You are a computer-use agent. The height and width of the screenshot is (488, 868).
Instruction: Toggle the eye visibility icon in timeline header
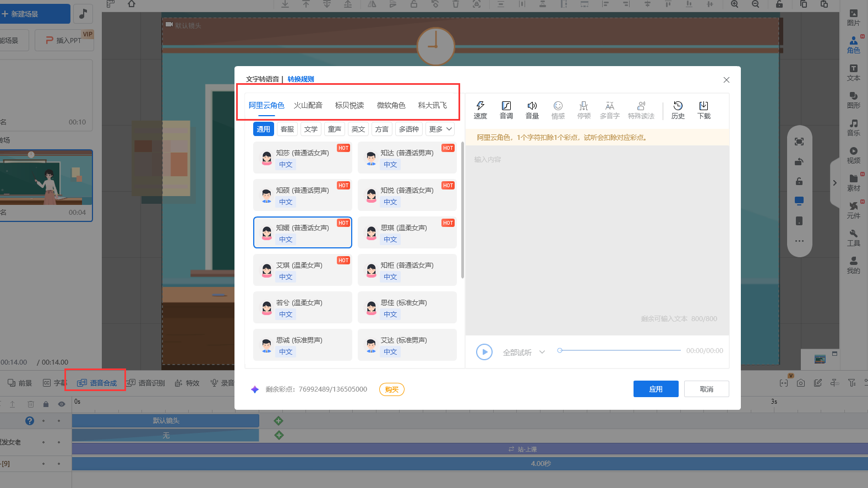coord(62,404)
